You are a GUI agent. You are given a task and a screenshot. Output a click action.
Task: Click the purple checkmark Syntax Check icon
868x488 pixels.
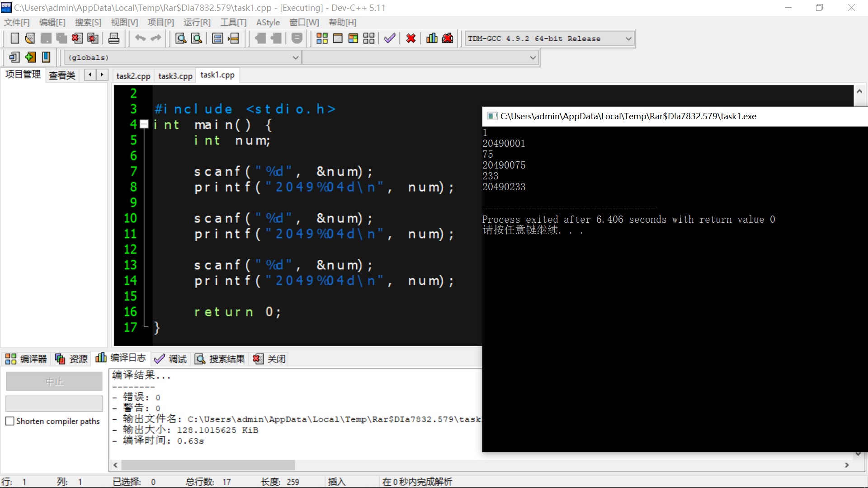(390, 38)
